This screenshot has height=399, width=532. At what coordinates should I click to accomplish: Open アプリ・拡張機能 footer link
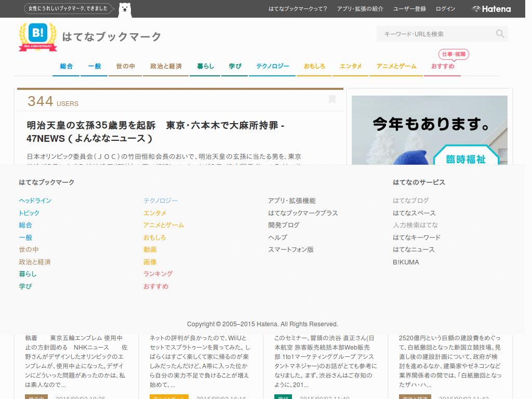pyautogui.click(x=292, y=201)
